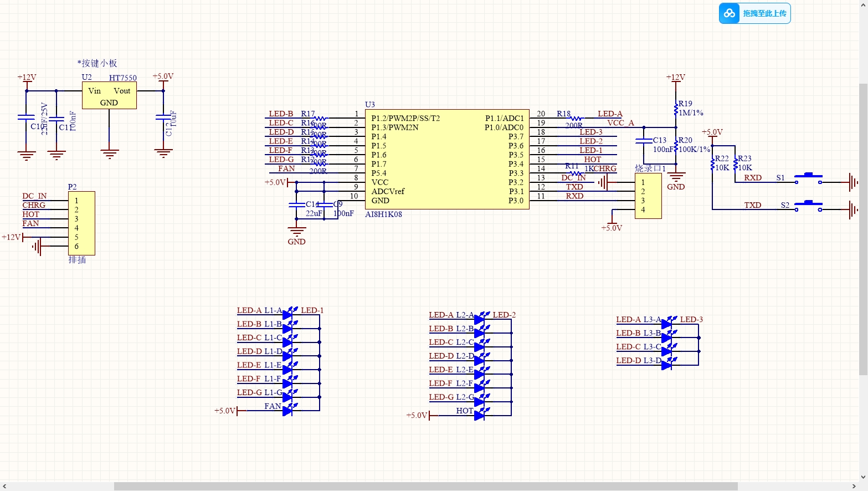The width and height of the screenshot is (868, 491).
Task: Click the scroll right arrow
Action: pyautogui.click(x=854, y=487)
